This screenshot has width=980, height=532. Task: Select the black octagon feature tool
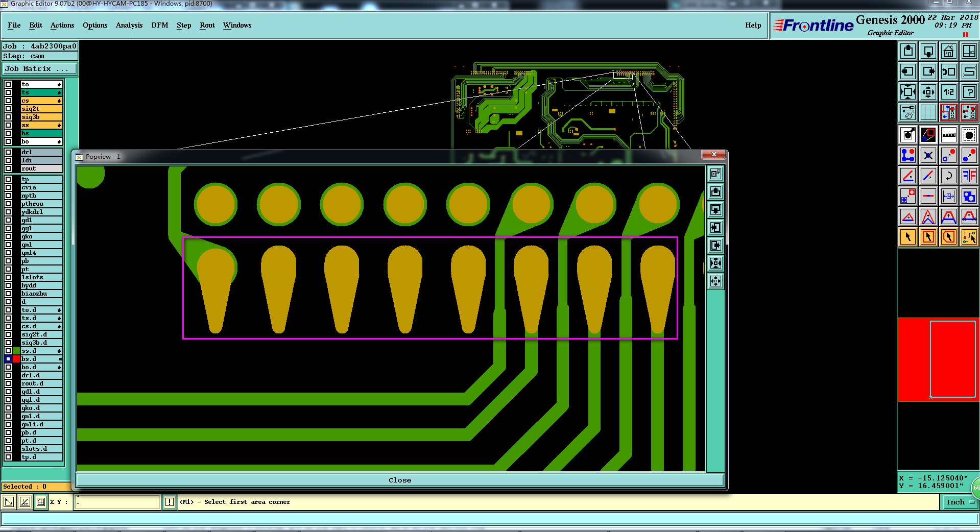[969, 135]
